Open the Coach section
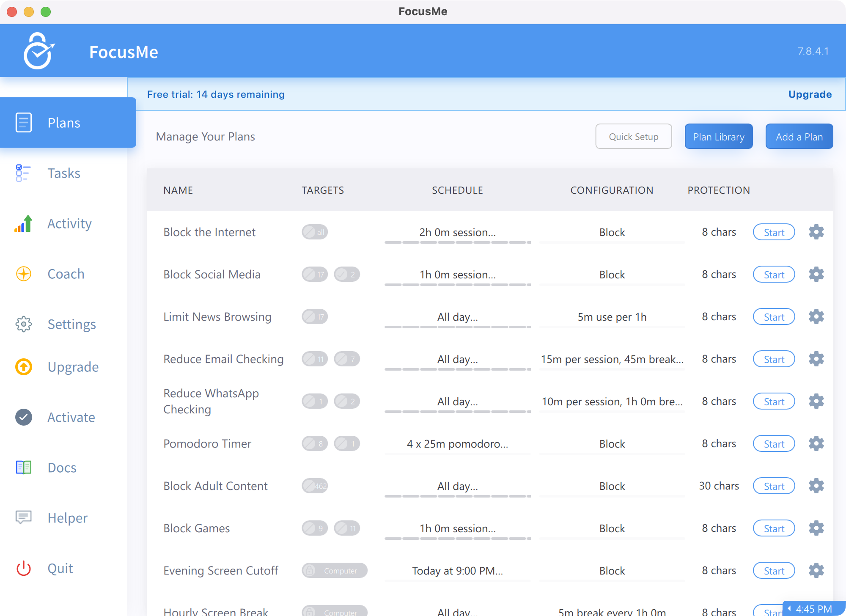The height and width of the screenshot is (616, 846). tap(63, 274)
